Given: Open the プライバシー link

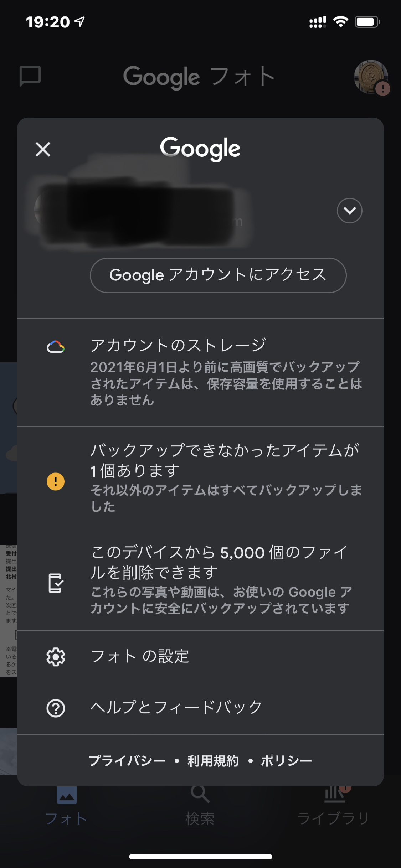Looking at the screenshot, I should coord(127,761).
